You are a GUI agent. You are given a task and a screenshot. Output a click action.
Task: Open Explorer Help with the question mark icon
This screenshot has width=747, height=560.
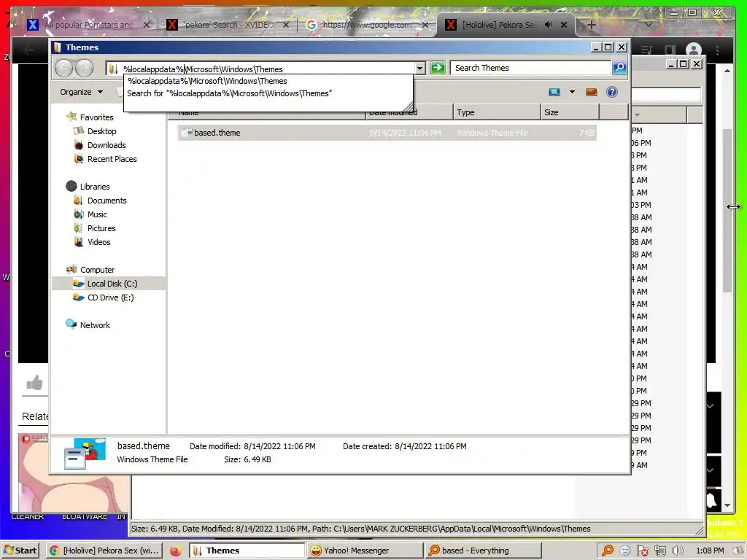tap(612, 92)
